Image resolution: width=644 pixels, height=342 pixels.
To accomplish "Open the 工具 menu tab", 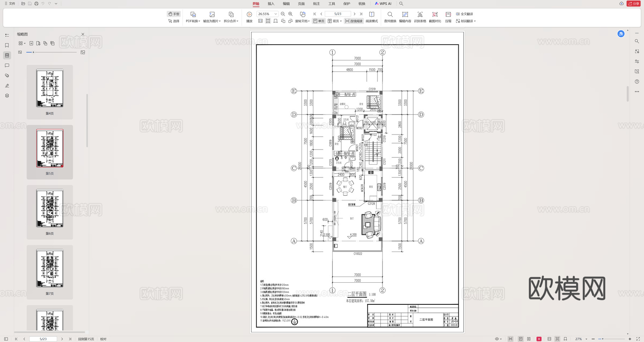I will [x=332, y=4].
